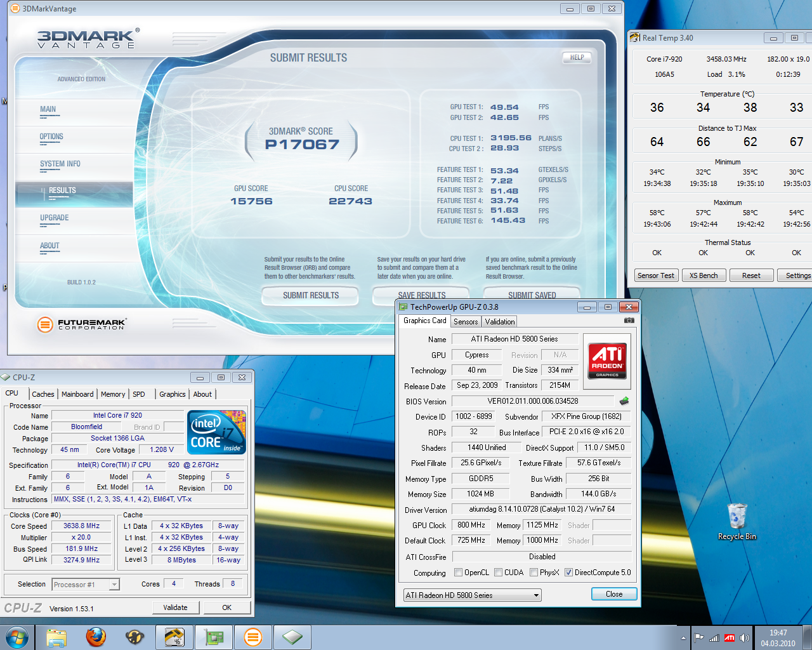Screen dimensions: 812x650
Task: Click the OK button in CPU-Z
Action: [x=226, y=607]
